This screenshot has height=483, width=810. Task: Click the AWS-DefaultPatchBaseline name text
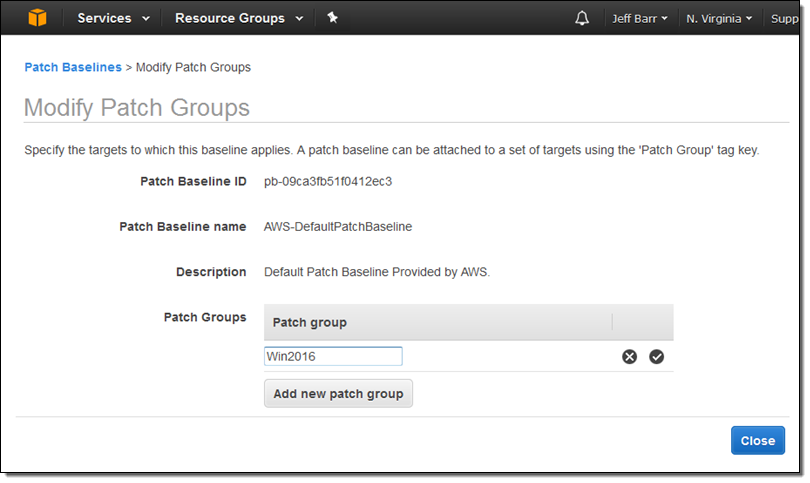[x=337, y=227]
